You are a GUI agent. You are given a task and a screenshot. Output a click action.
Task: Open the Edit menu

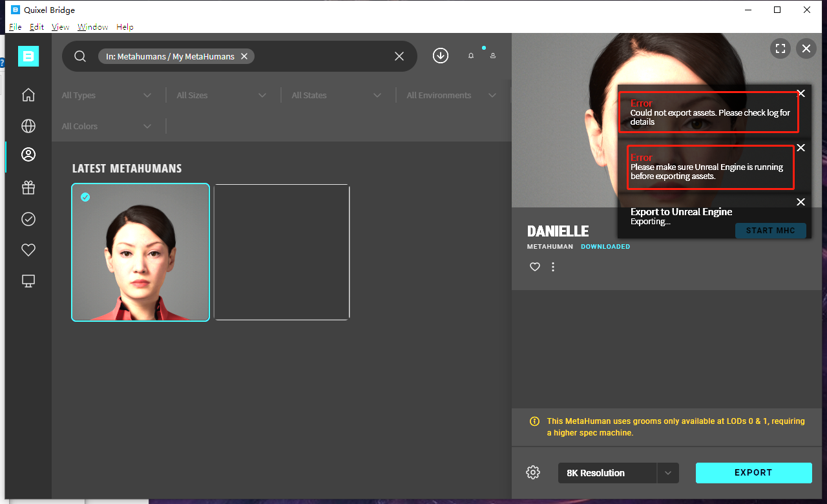(37, 27)
